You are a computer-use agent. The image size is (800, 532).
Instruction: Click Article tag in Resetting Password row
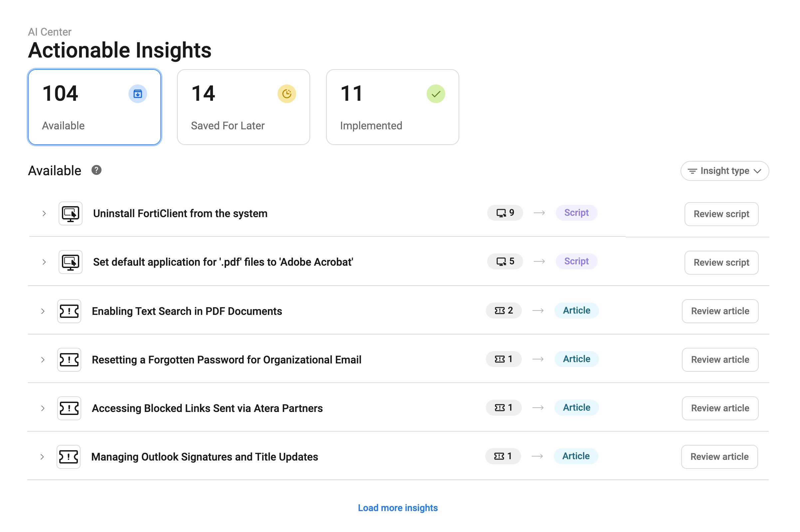point(576,359)
